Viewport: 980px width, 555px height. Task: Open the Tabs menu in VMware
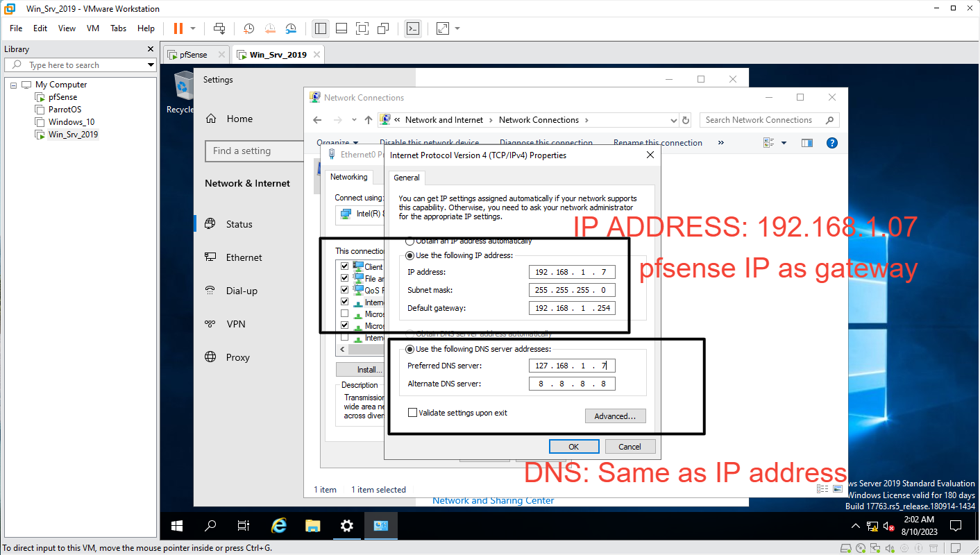118,28
